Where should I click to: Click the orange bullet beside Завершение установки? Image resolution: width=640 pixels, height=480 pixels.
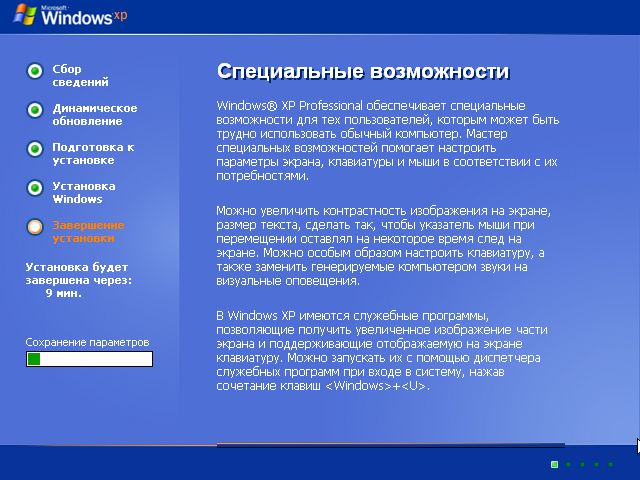tap(35, 226)
